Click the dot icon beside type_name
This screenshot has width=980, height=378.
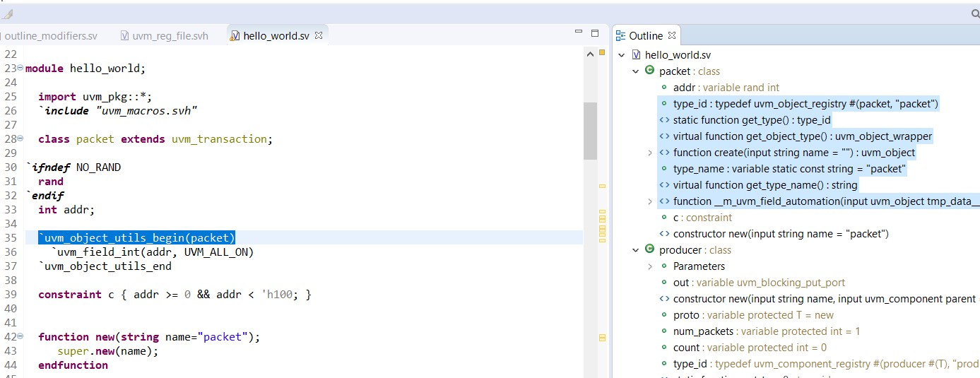click(664, 169)
